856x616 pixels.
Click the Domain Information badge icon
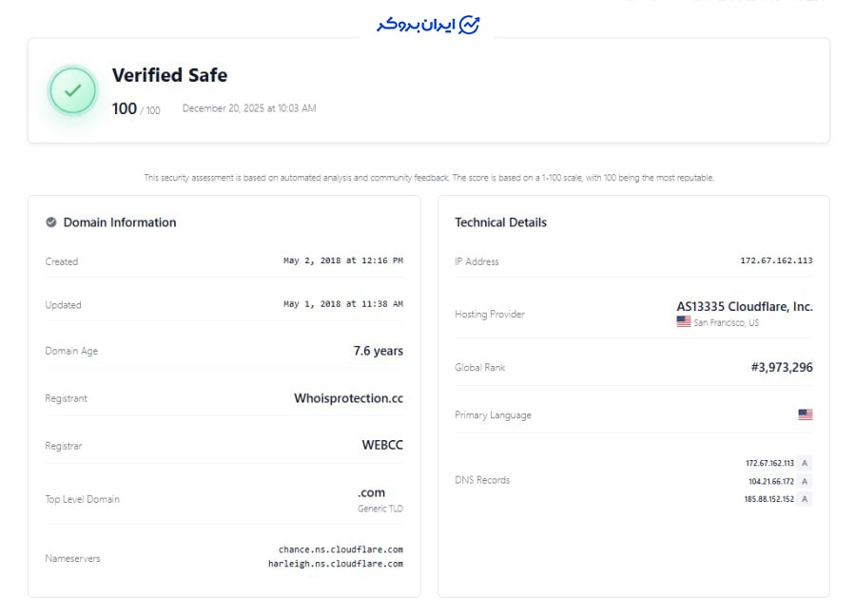tap(51, 222)
